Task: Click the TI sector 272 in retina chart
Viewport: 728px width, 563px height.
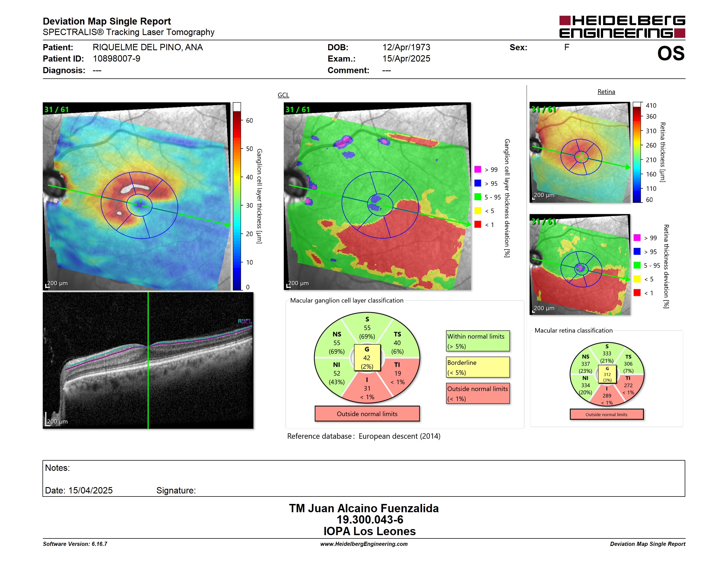Action: click(x=628, y=385)
